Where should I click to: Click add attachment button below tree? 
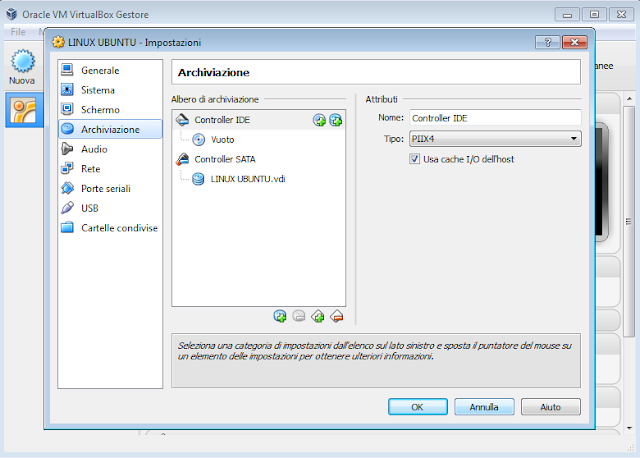pyautogui.click(x=280, y=316)
